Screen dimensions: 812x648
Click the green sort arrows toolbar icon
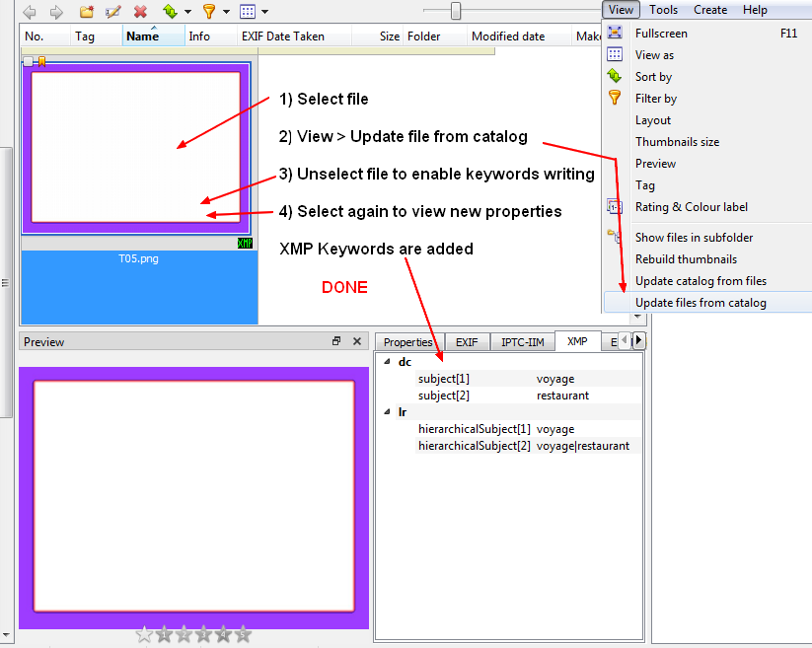point(169,12)
